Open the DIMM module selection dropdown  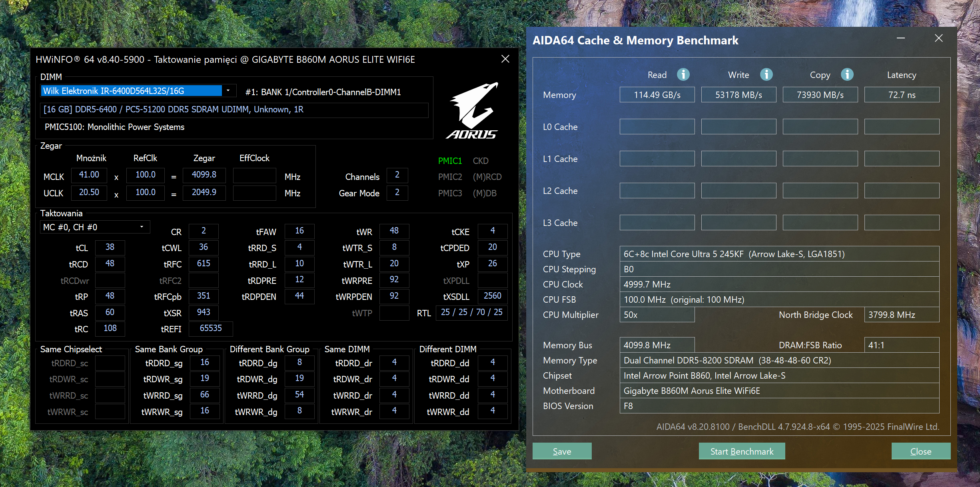pyautogui.click(x=228, y=91)
